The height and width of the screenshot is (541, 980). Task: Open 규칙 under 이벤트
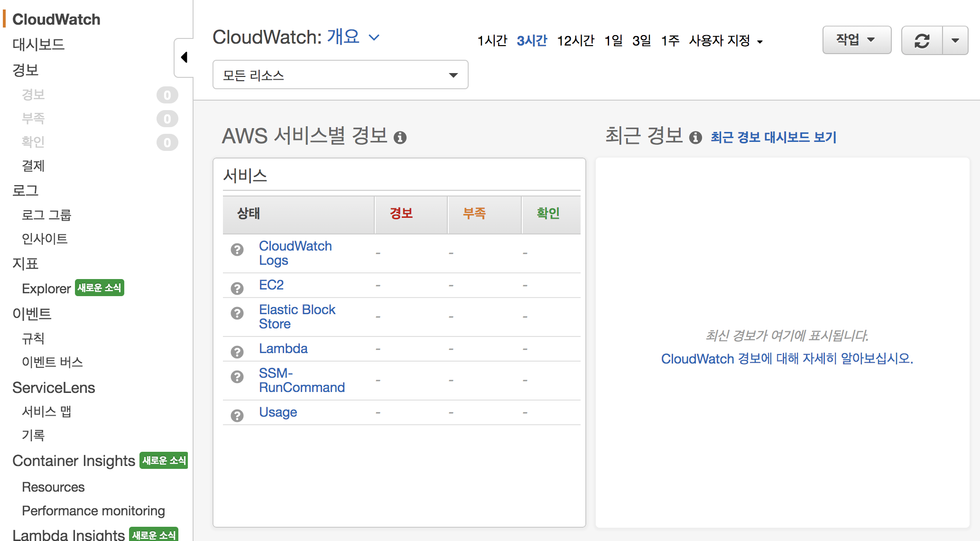coord(33,338)
